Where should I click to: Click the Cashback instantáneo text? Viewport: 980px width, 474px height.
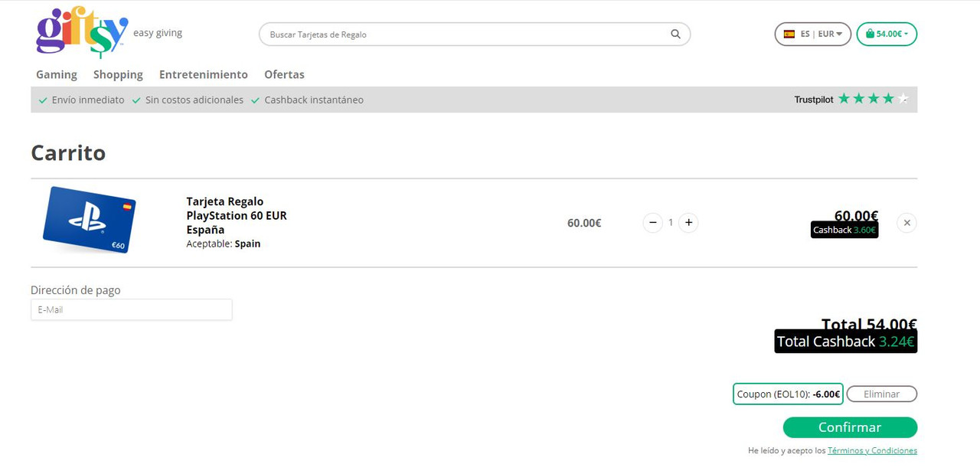tap(314, 100)
